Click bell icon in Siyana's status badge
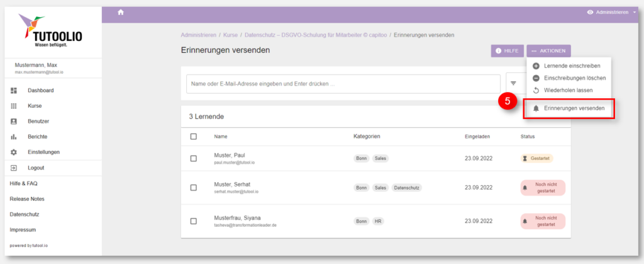644x264 pixels. click(x=525, y=221)
